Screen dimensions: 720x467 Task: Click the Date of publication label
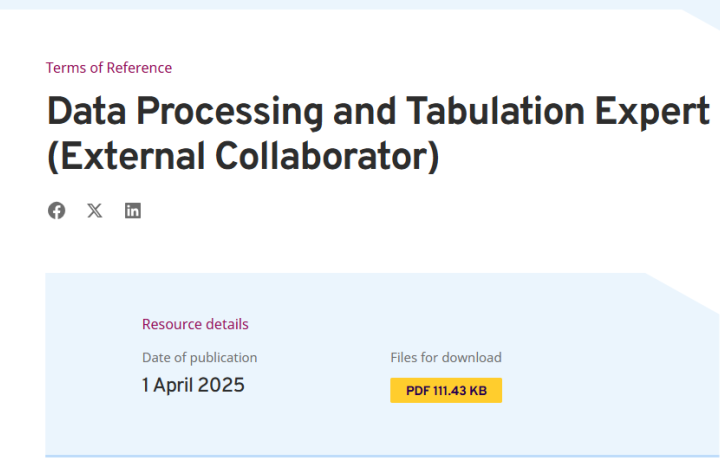tap(200, 358)
